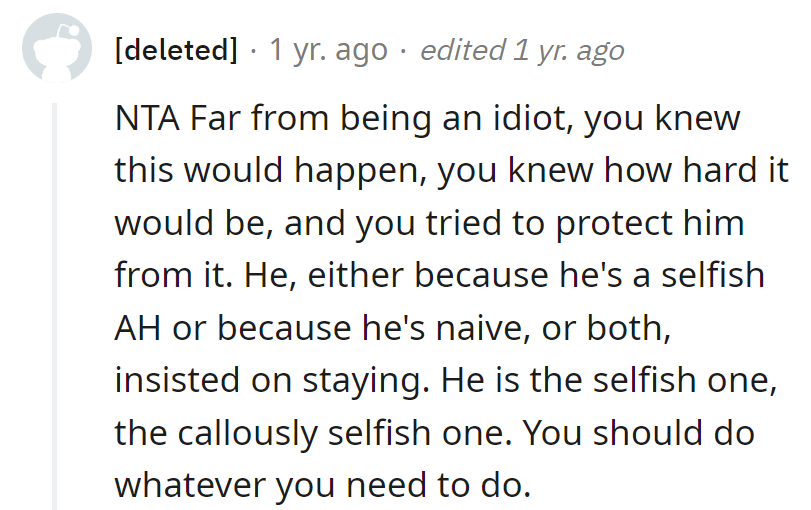811x510 pixels.
Task: Click the sentence "You should do"
Action: pos(639,431)
